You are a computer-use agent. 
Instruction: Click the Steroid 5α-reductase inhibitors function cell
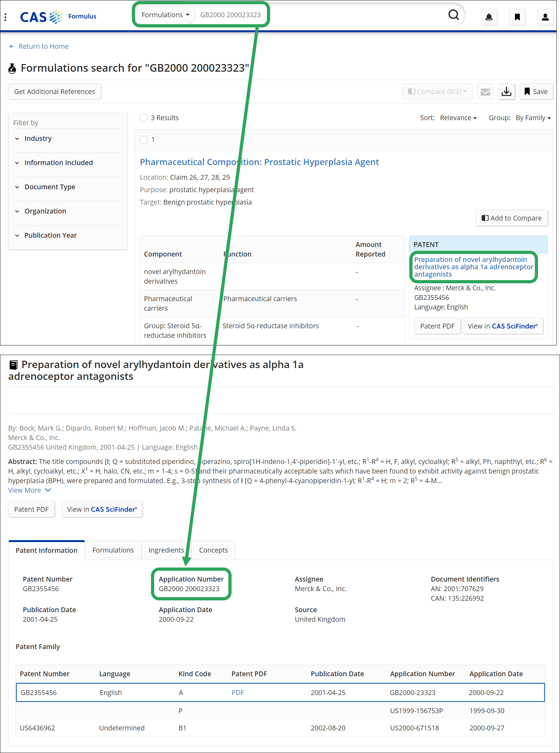click(270, 326)
